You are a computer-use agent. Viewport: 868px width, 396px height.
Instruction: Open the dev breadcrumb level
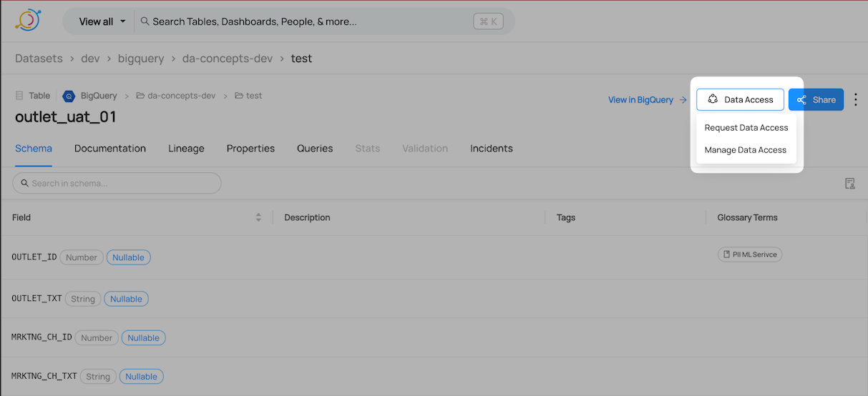tap(90, 59)
